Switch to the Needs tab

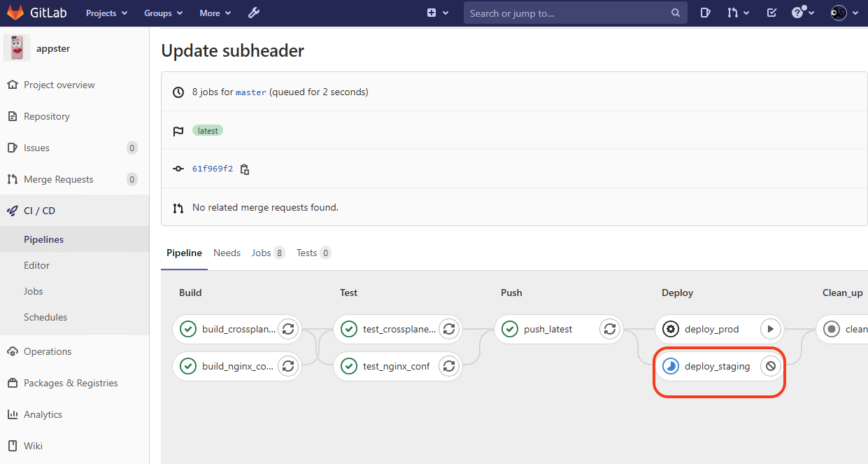click(227, 253)
